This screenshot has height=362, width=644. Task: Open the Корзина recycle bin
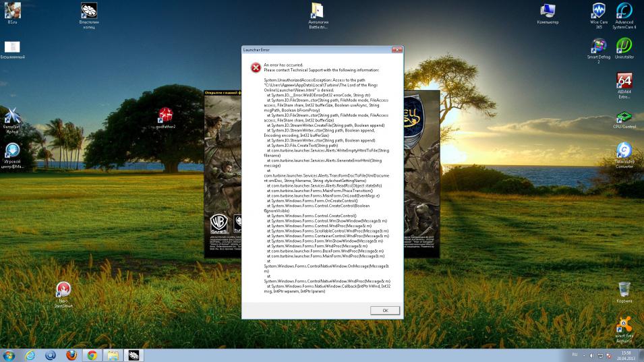pos(624,292)
